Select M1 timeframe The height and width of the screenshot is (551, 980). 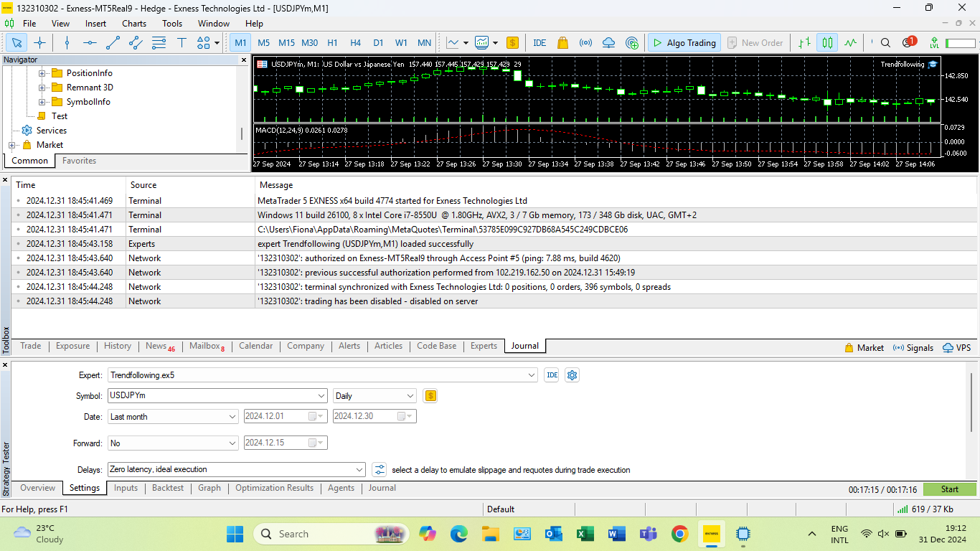(240, 43)
